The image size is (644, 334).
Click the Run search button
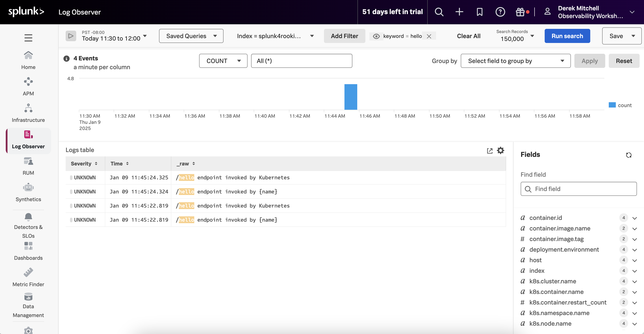(567, 35)
